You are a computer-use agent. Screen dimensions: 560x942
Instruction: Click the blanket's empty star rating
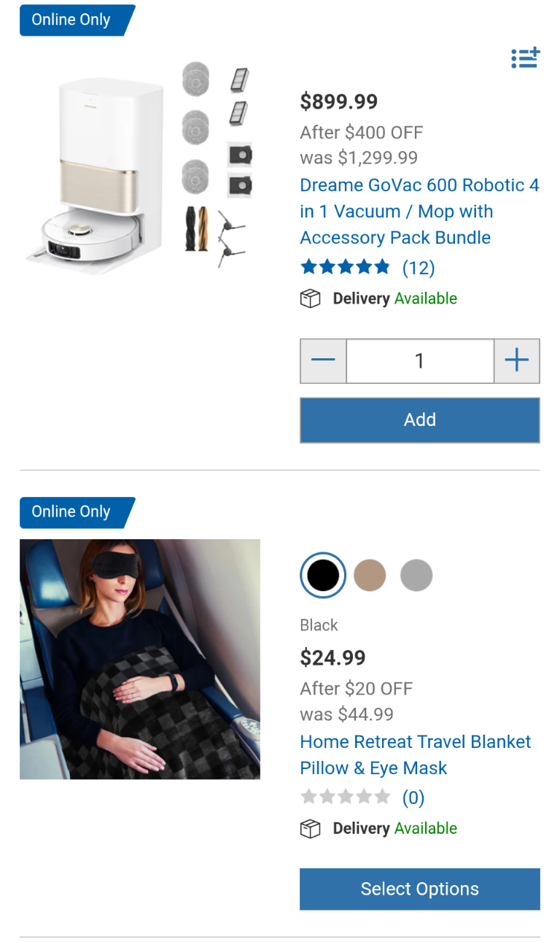(346, 798)
